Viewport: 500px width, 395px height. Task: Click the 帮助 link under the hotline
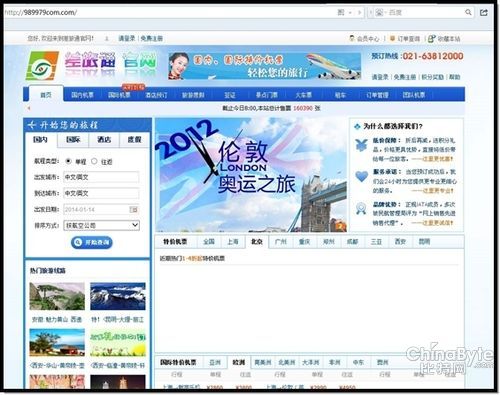coord(454,77)
